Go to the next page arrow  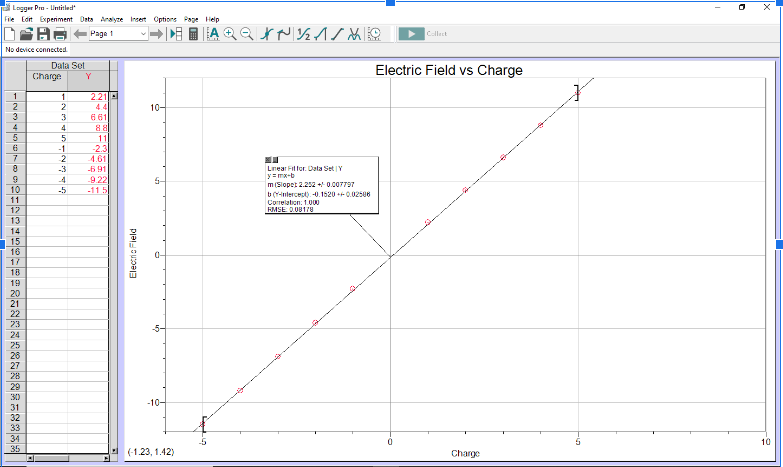tap(157, 34)
